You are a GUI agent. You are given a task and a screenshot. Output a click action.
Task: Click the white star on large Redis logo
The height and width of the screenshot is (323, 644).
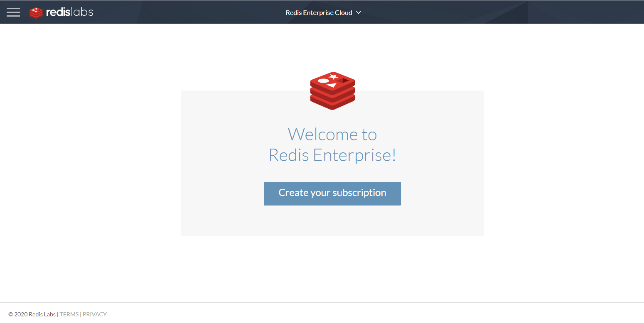[333, 76]
